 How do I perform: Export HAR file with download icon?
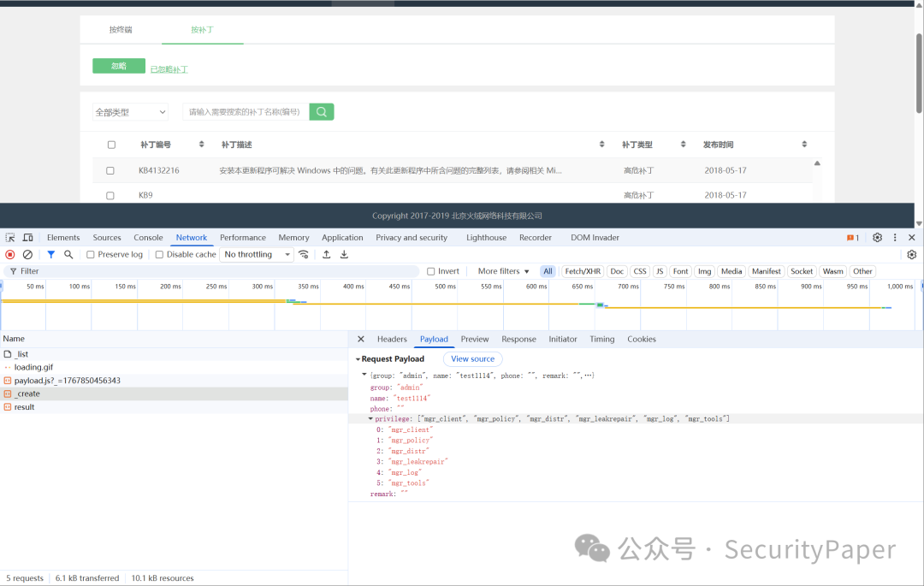[344, 254]
